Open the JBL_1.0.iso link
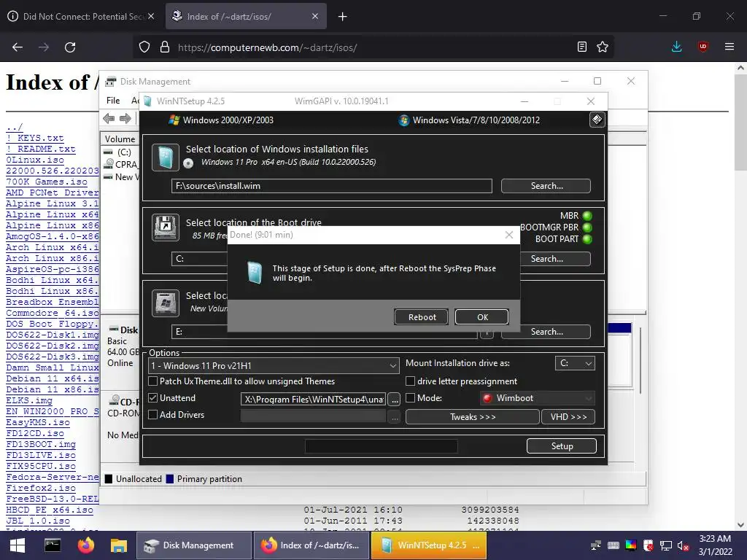Image resolution: width=747 pixels, height=560 pixels. 38,521
